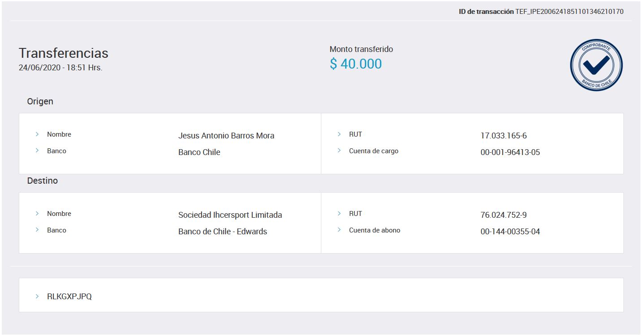Click the chevron beside Destino Nombre
This screenshot has height=336, width=644.
point(37,213)
